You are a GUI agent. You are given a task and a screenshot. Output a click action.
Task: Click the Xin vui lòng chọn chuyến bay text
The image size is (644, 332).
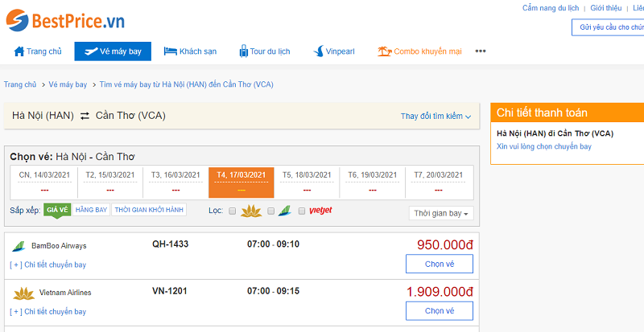pos(544,146)
